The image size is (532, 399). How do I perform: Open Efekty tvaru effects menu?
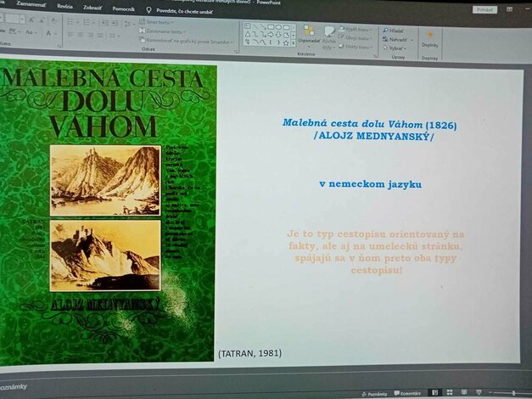click(x=356, y=47)
